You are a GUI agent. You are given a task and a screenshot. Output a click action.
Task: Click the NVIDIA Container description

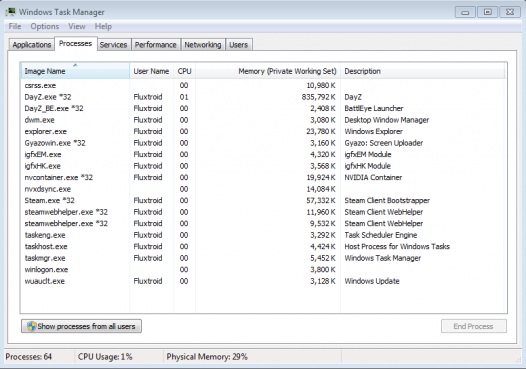(373, 177)
